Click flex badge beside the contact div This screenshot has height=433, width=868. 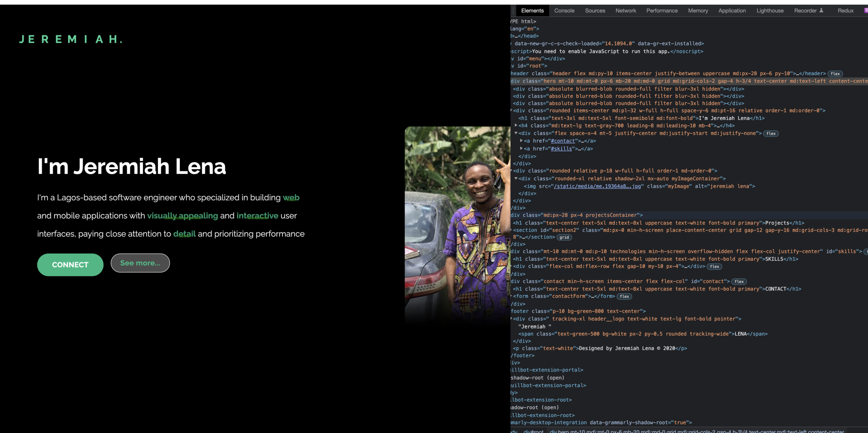pos(739,282)
